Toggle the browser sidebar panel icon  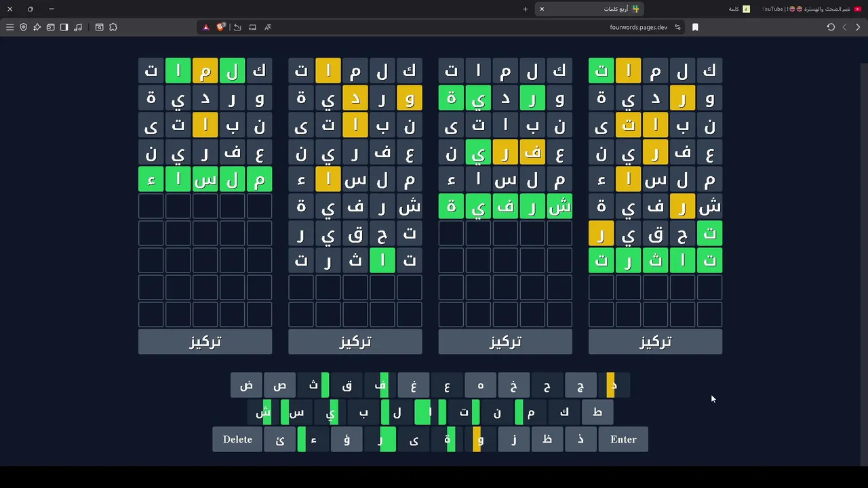click(x=64, y=27)
